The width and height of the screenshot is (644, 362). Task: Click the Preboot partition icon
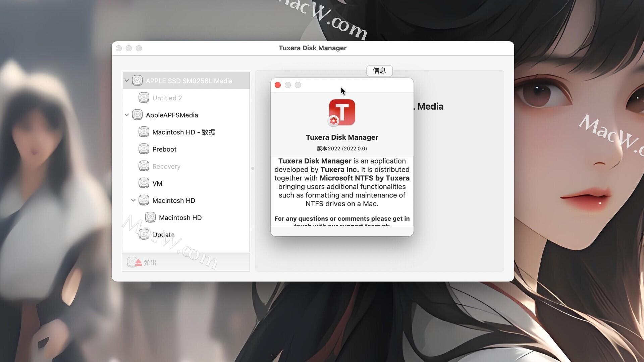144,149
